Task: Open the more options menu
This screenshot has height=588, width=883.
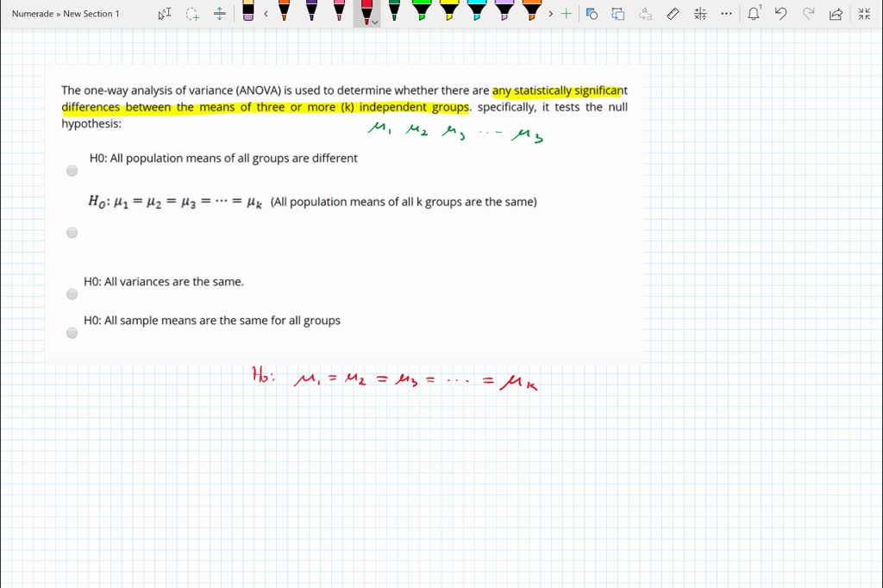Action: 725,14
